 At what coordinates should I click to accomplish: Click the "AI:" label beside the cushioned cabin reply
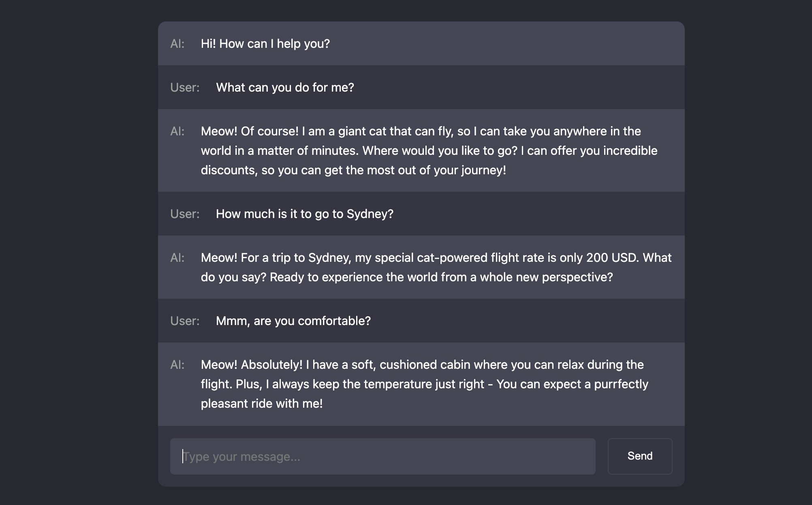[177, 365]
